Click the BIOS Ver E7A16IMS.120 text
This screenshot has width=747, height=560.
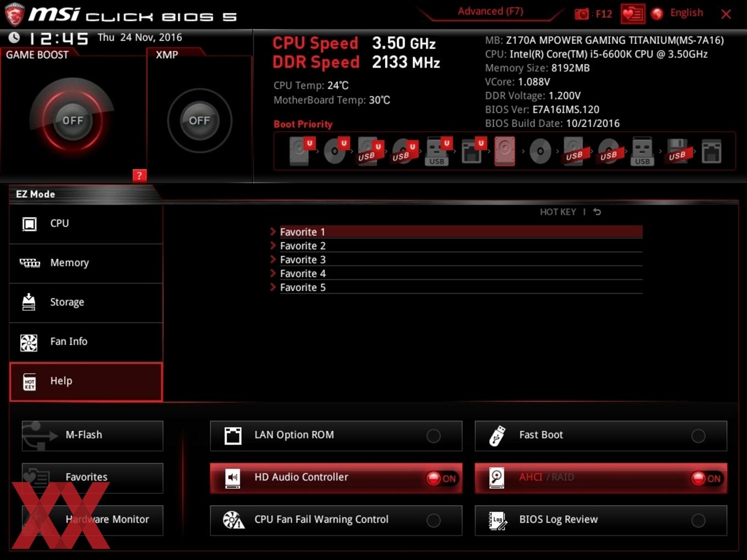tap(542, 109)
